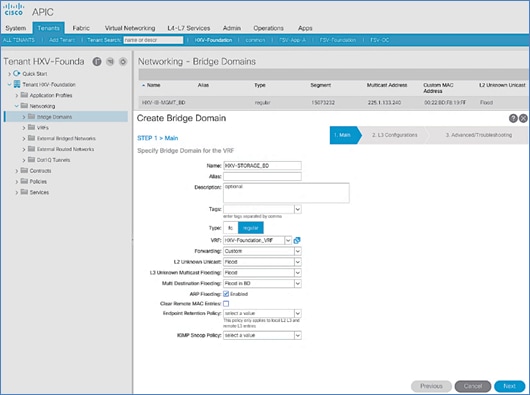This screenshot has width=530, height=395.
Task: Click the Bridge Domains folder icon
Action: [x=31, y=117]
